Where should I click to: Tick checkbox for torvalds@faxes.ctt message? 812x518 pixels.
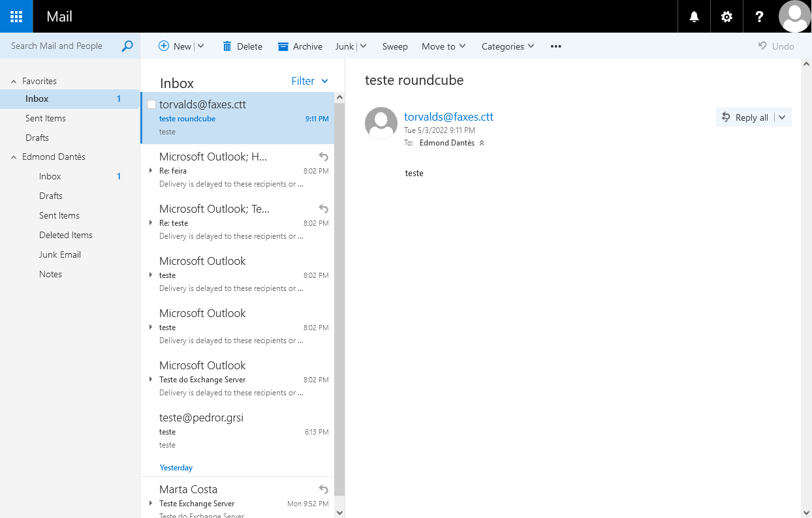coord(151,104)
